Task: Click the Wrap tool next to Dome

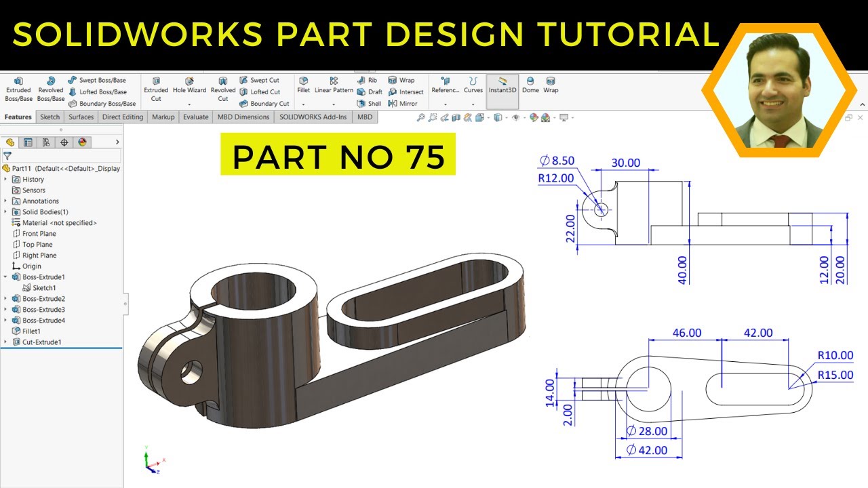Action: click(x=551, y=85)
